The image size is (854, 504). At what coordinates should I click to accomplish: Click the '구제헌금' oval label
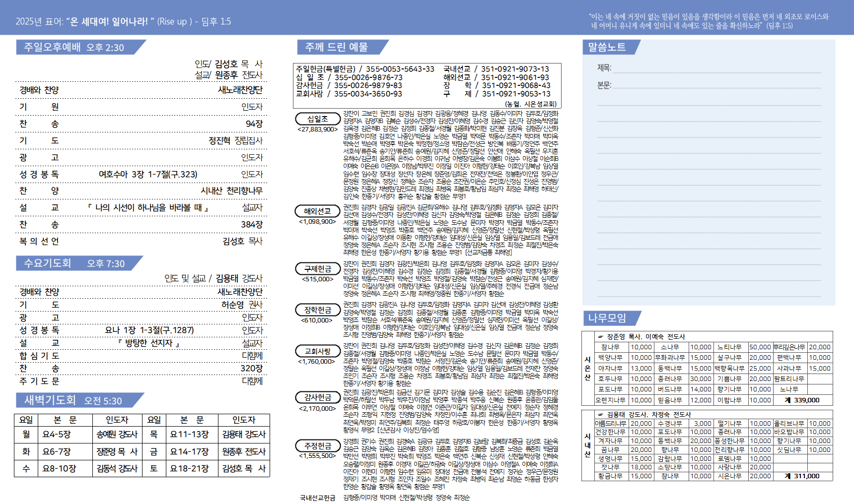[x=318, y=269]
